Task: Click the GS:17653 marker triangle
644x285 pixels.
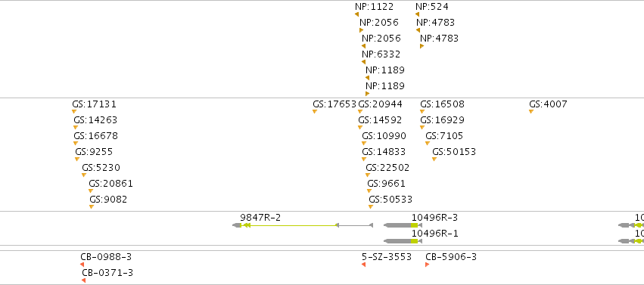Action: click(315, 112)
